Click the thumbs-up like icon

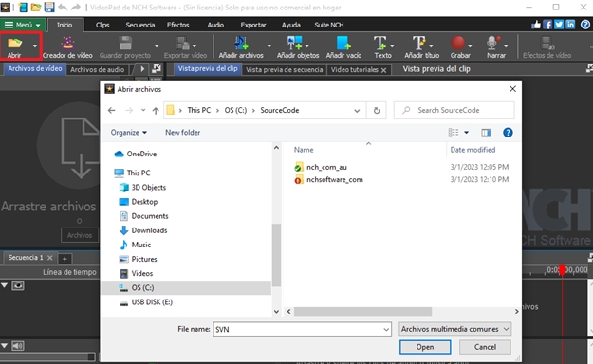536,25
